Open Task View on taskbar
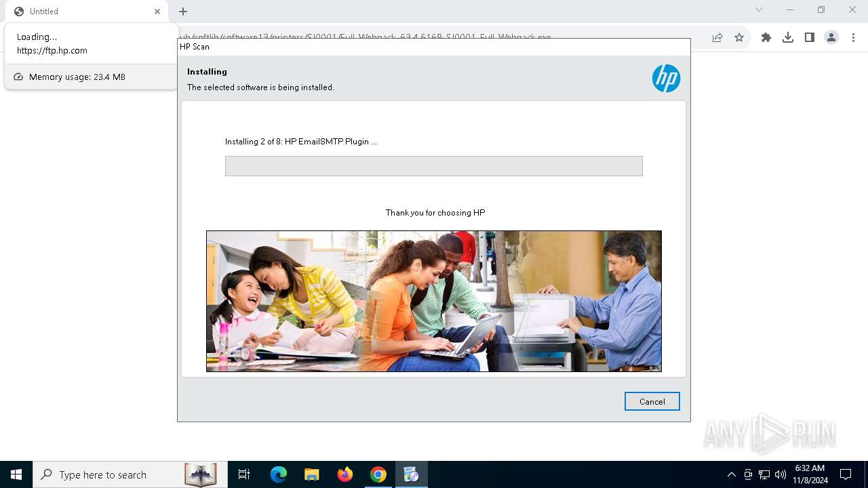Viewport: 868px width, 488px height. (x=244, y=474)
